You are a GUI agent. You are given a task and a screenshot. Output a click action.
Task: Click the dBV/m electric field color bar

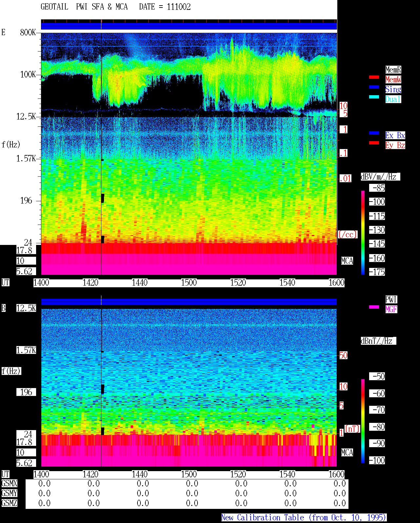(363, 232)
